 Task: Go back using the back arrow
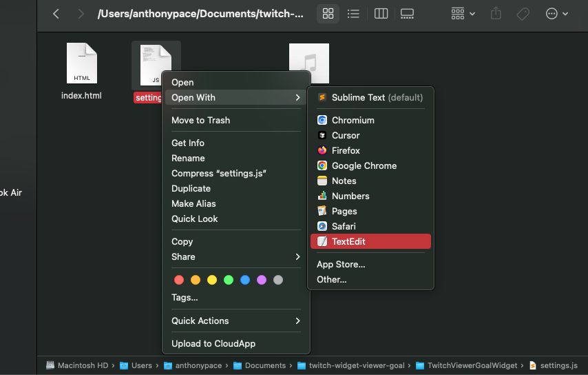tap(56, 14)
